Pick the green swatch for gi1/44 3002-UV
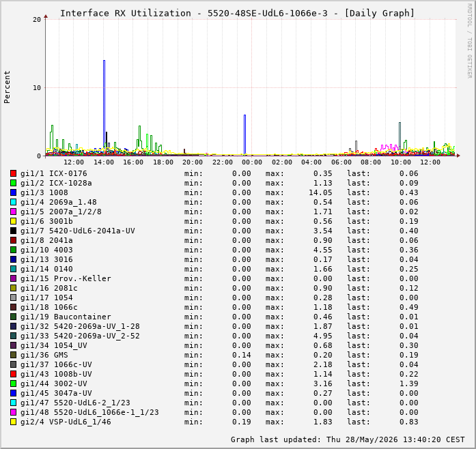Screen dimensions: 476x449 click(x=13, y=383)
